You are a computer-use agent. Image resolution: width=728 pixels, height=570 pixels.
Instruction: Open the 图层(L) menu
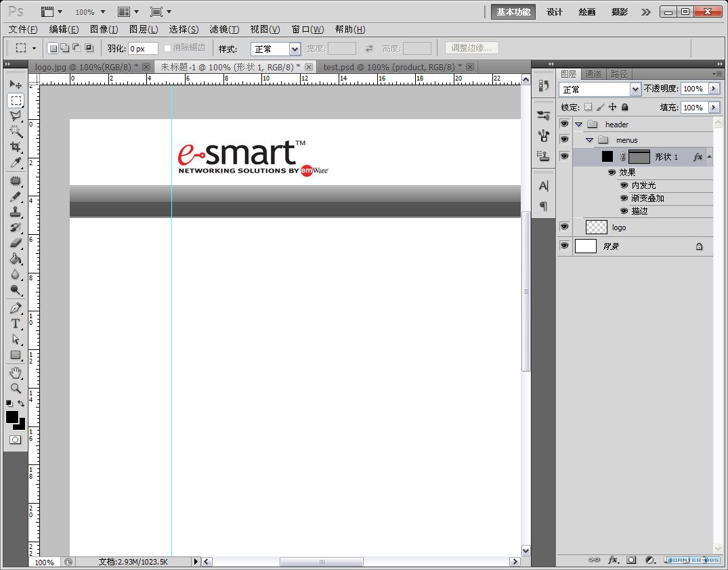click(144, 29)
